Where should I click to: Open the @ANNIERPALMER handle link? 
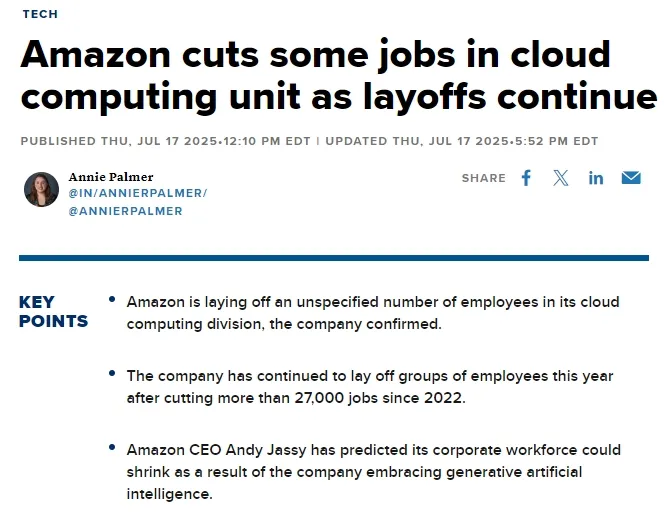pos(125,211)
